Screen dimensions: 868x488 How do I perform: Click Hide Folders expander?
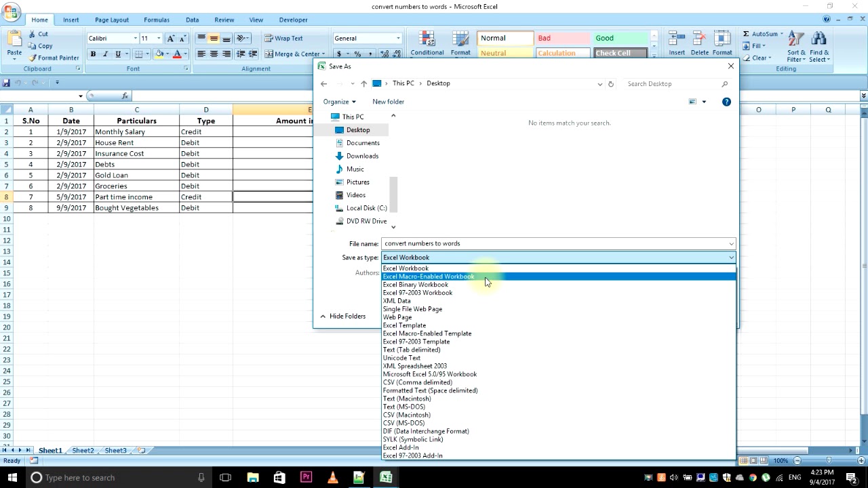click(343, 317)
